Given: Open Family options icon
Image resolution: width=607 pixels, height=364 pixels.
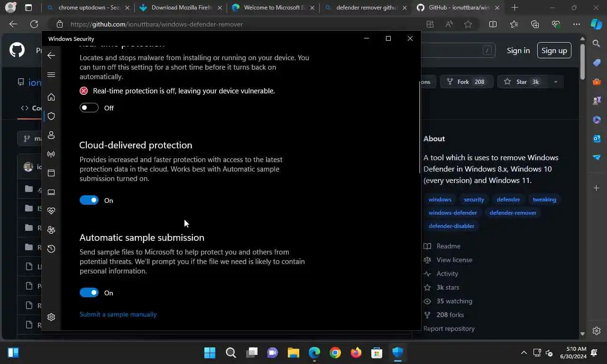Looking at the screenshot, I should tap(51, 230).
